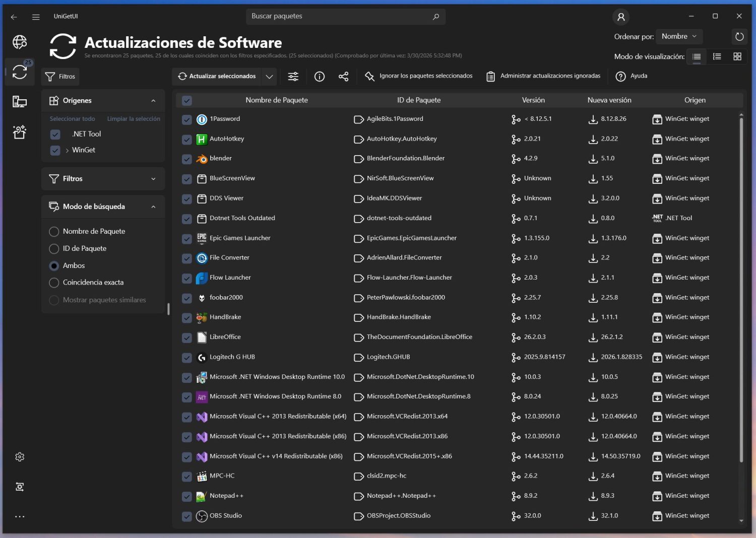Open Installed Packages sidebar icon
756x538 pixels.
[x=20, y=102]
